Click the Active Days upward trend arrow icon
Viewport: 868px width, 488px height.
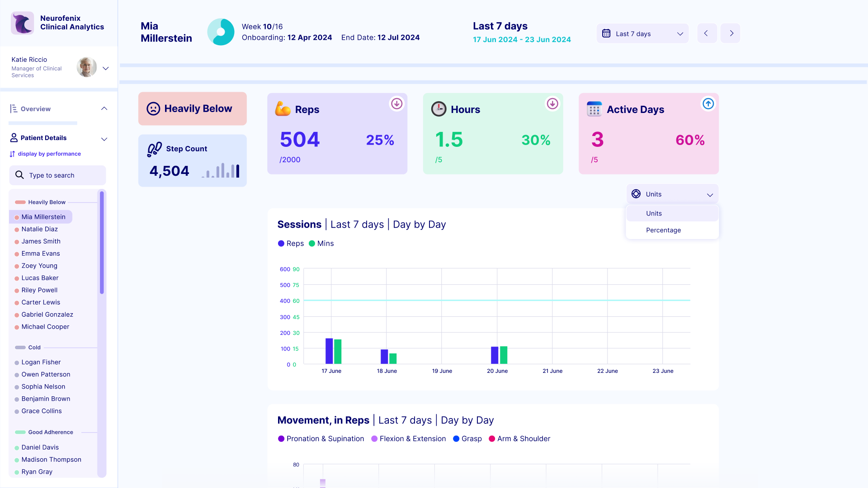[x=708, y=104]
